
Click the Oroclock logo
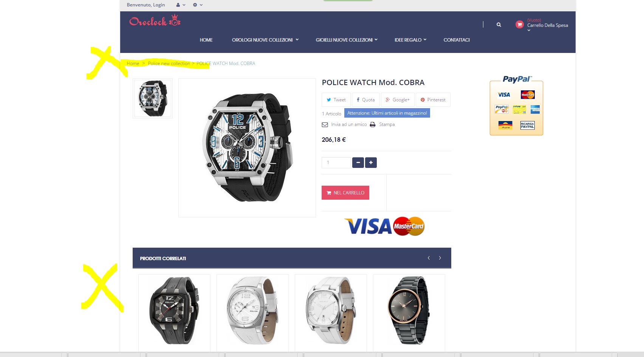(x=155, y=20)
